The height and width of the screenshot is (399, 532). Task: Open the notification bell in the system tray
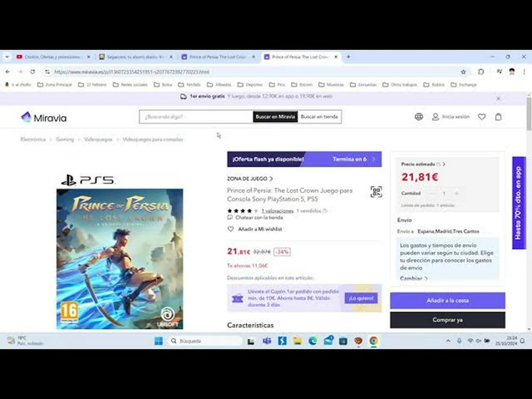coord(522,341)
